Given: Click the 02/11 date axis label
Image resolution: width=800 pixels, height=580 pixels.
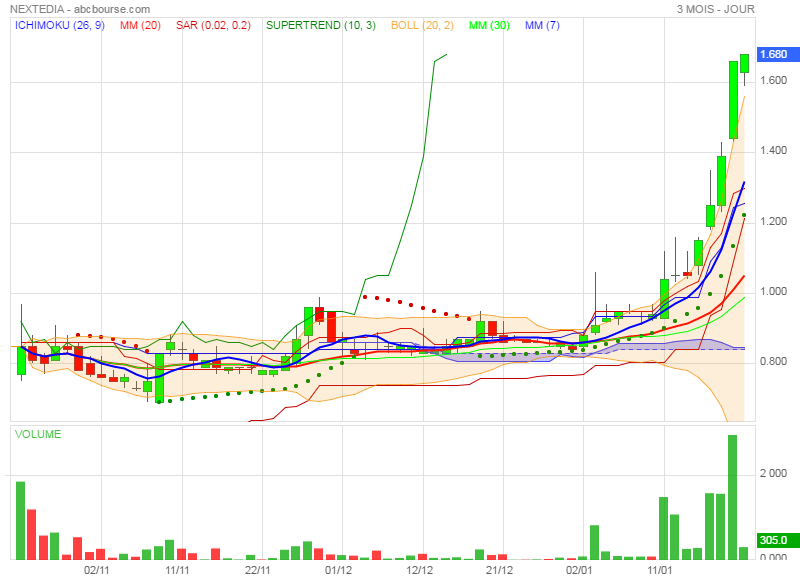Looking at the screenshot, I should click(x=97, y=570).
